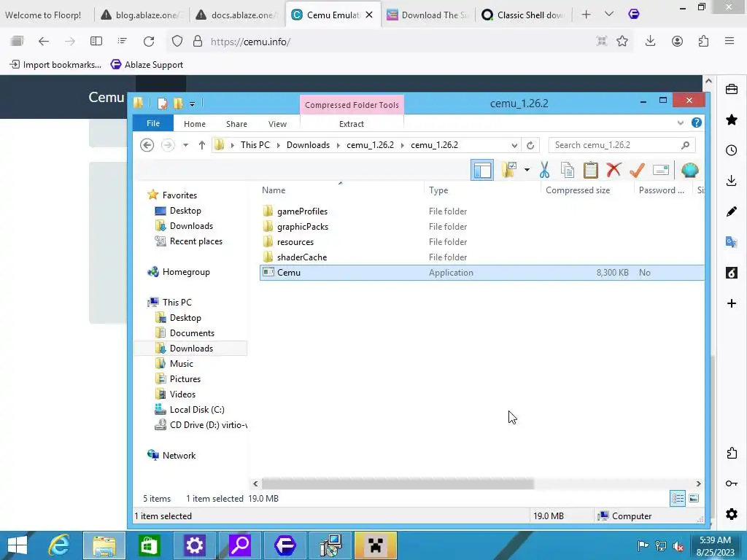747x560 pixels.
Task: Select the Cemu application file
Action: (481, 273)
